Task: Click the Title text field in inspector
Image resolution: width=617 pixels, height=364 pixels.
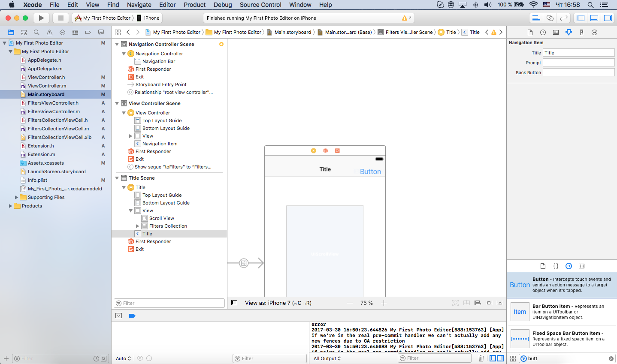Action: tap(579, 53)
